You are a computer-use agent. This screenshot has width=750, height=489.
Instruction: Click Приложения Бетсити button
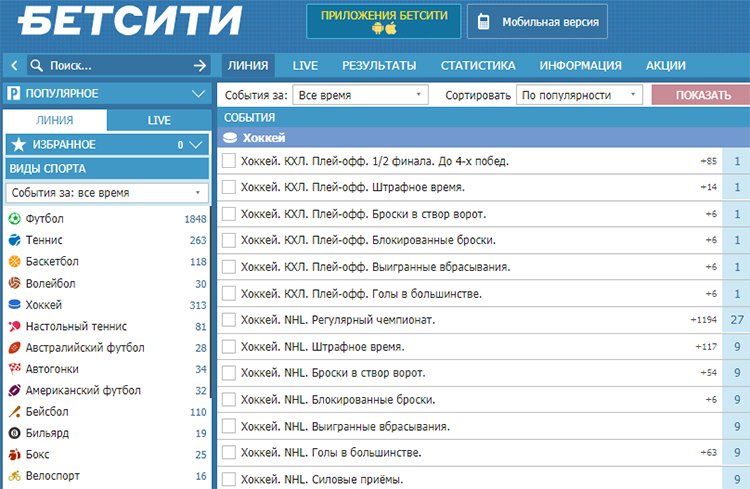(x=384, y=22)
